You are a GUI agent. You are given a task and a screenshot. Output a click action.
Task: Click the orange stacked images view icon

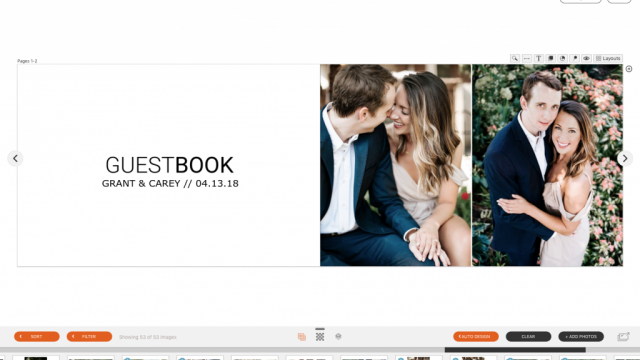coord(302,337)
